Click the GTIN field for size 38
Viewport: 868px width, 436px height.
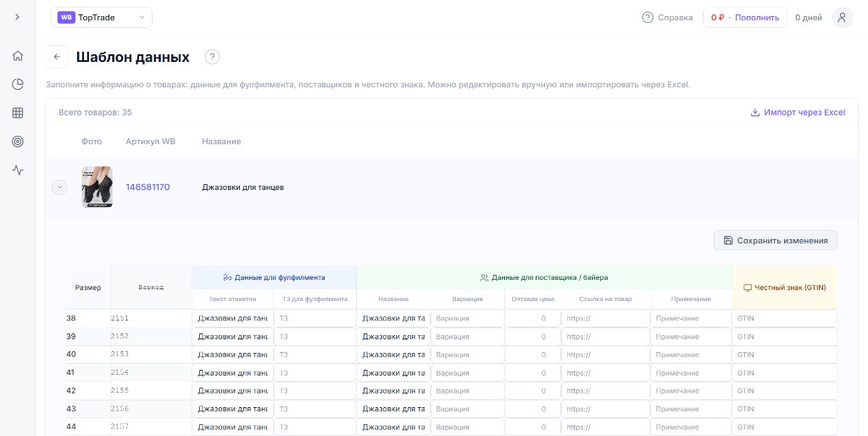pyautogui.click(x=784, y=319)
